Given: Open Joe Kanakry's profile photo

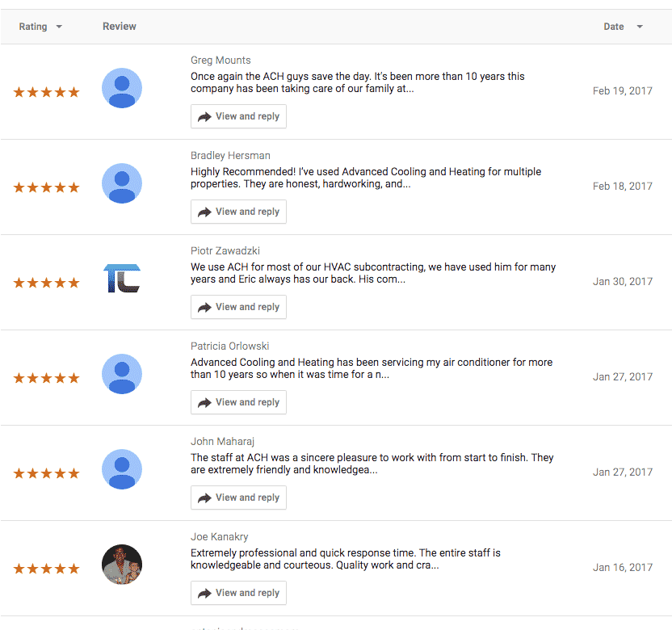Looking at the screenshot, I should 122,565.
